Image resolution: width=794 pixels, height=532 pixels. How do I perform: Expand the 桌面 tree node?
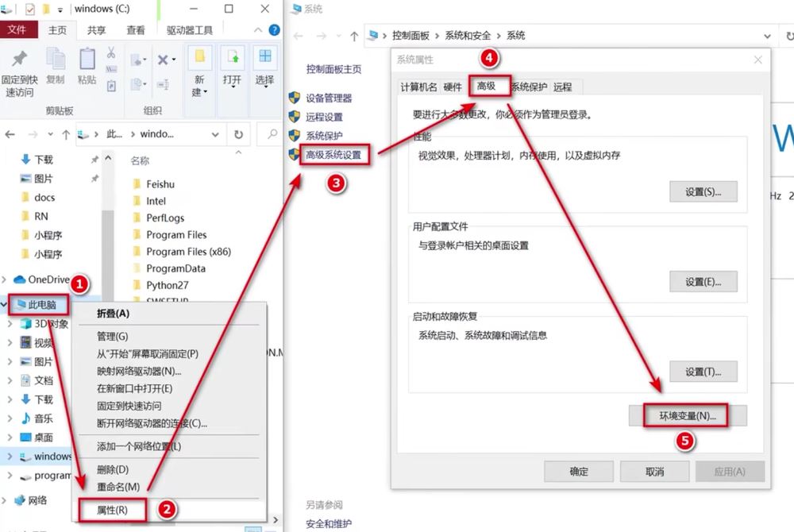tap(10, 438)
